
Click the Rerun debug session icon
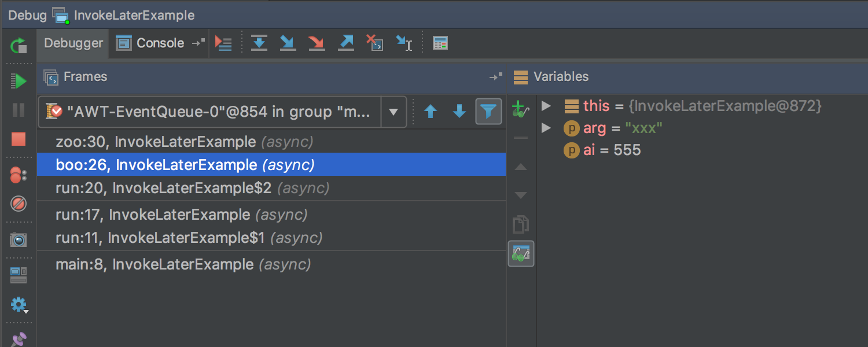[19, 45]
